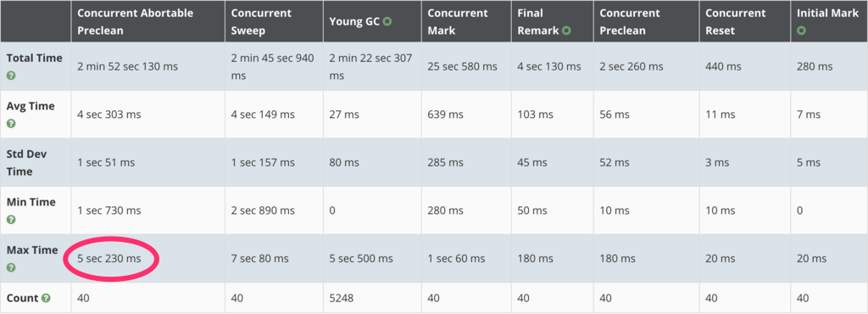
Task: Click the 7 sec 80 ms max cell
Action: (274, 259)
